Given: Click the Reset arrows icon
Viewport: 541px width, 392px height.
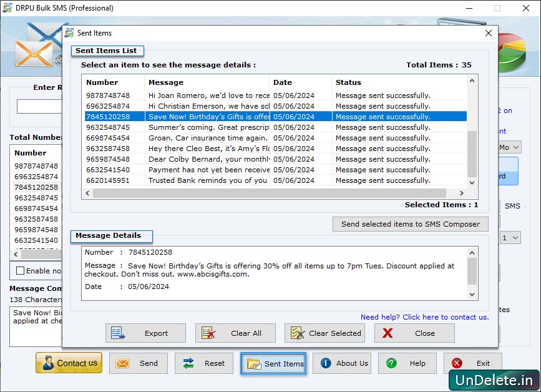Looking at the screenshot, I should (x=188, y=363).
